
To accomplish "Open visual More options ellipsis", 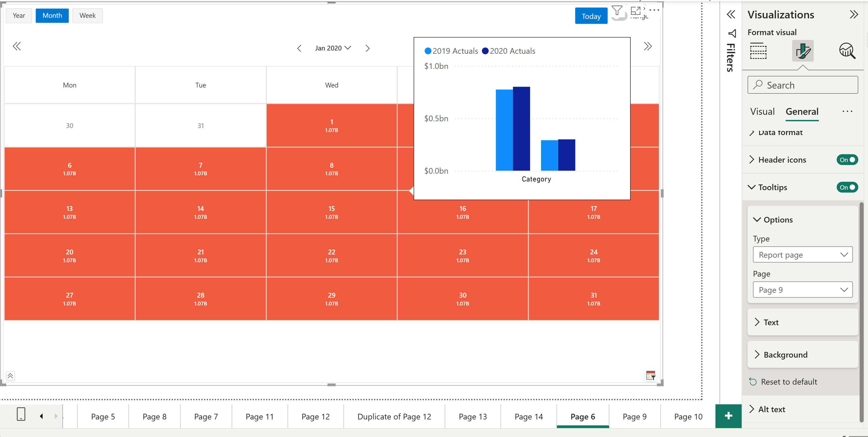I will pos(654,10).
